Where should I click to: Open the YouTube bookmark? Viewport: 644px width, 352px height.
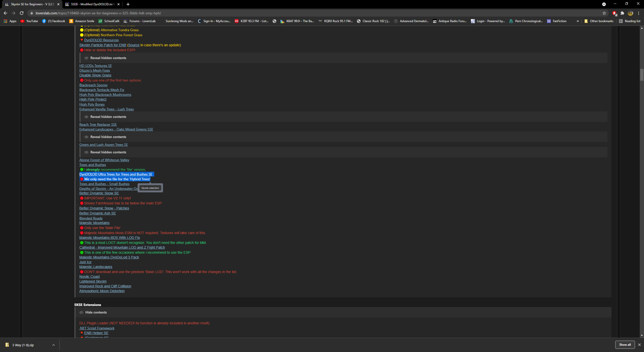[29, 21]
